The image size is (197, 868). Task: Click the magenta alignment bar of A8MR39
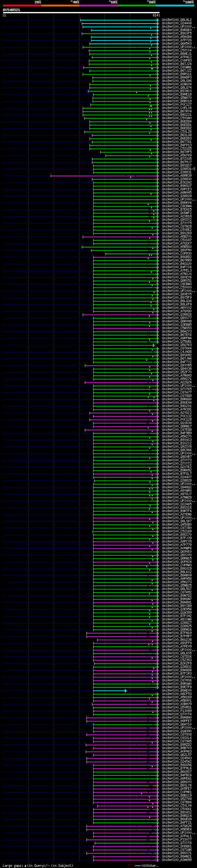(104, 176)
